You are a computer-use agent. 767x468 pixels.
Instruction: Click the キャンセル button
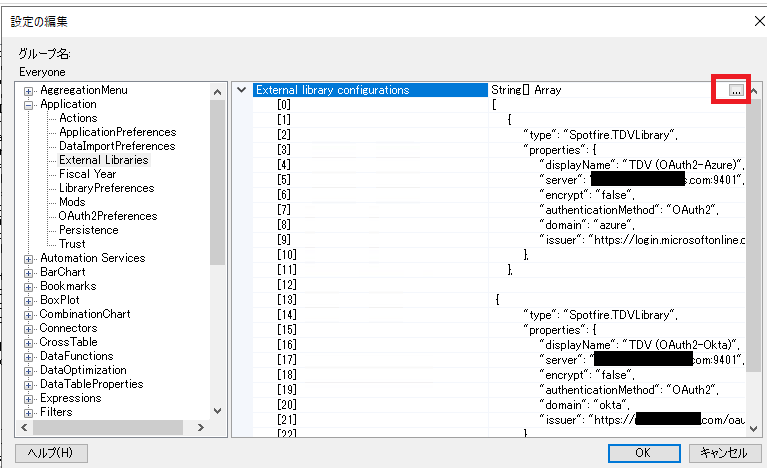(724, 453)
